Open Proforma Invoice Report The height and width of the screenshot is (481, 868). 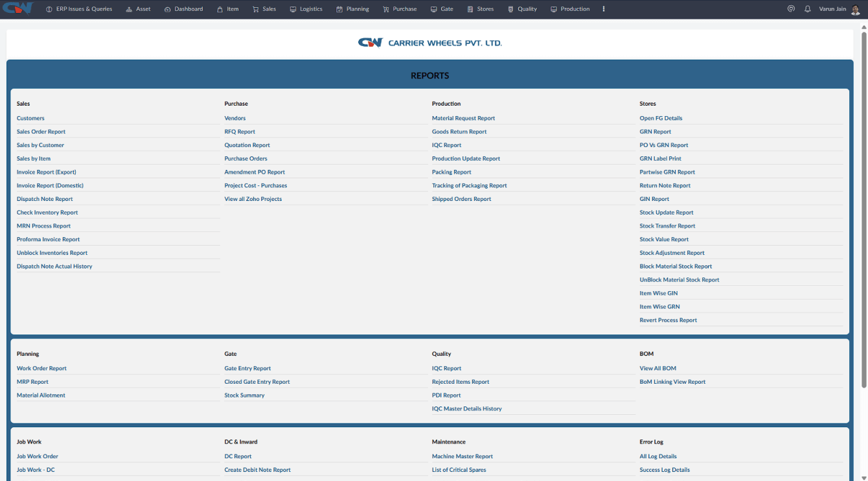tap(49, 240)
